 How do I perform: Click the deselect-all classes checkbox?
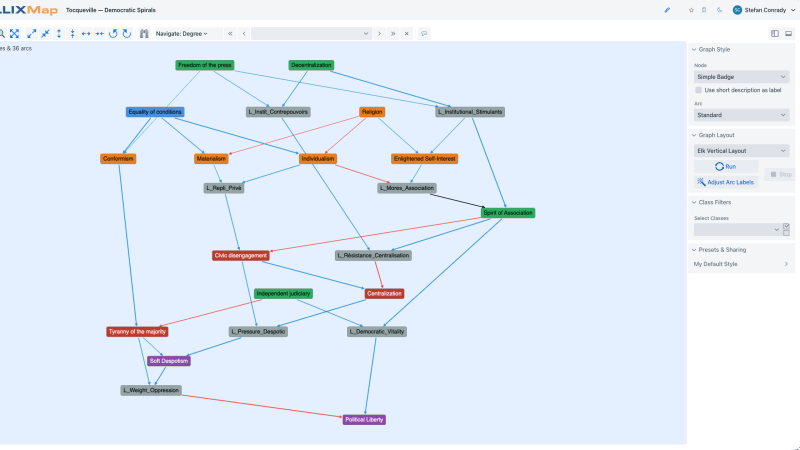tap(786, 233)
